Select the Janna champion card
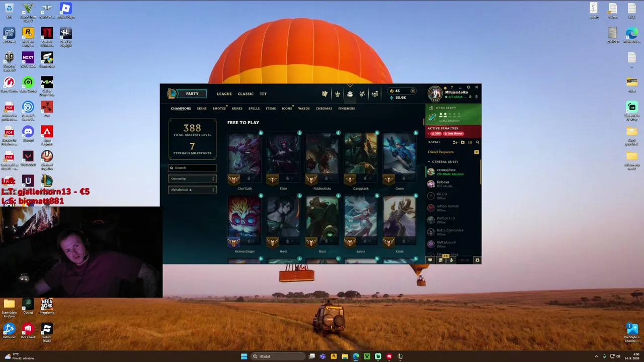Viewport: 644px width, 362px height. [361, 224]
